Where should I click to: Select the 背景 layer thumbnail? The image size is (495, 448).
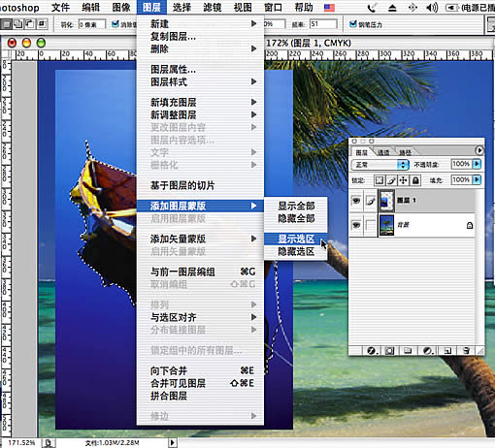pyautogui.click(x=386, y=225)
